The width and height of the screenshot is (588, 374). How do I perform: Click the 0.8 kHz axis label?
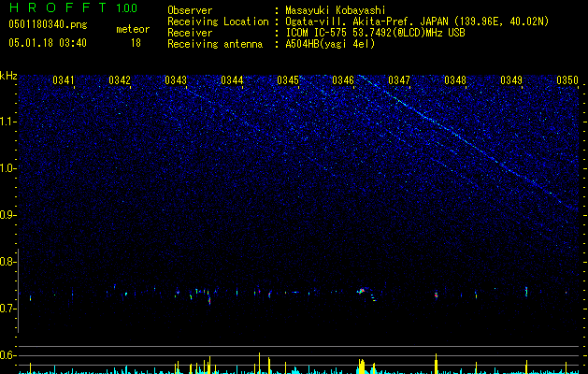tap(7, 262)
